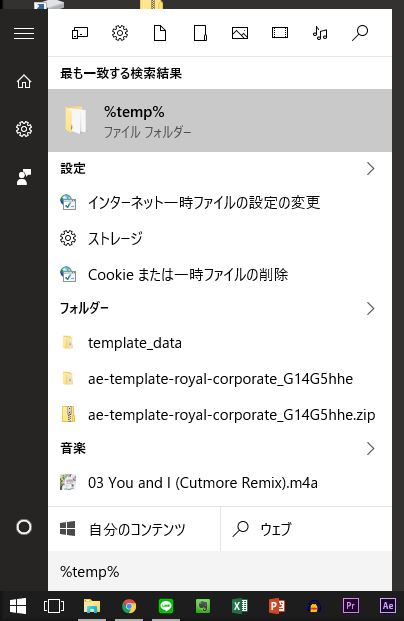The height and width of the screenshot is (621, 404).
Task: Open the feedback icon in left sidebar
Action: coord(24,177)
